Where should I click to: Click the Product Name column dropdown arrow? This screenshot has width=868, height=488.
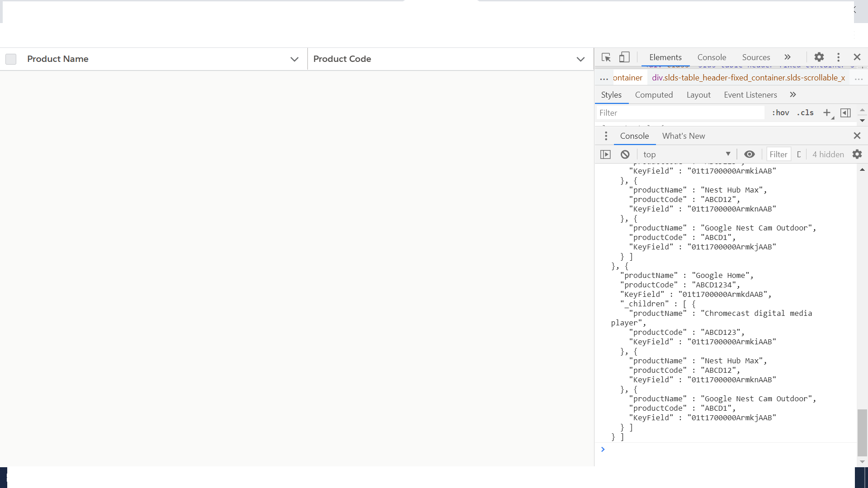tap(294, 59)
